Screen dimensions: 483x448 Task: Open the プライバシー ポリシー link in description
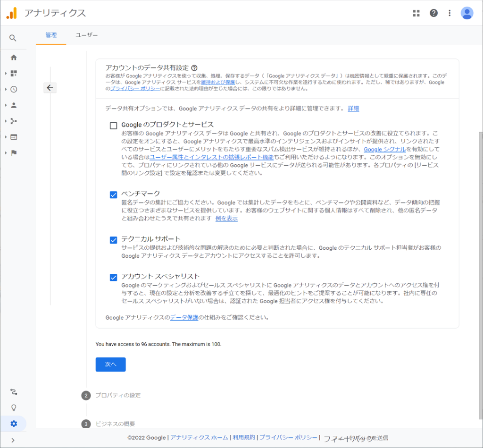[x=135, y=88]
